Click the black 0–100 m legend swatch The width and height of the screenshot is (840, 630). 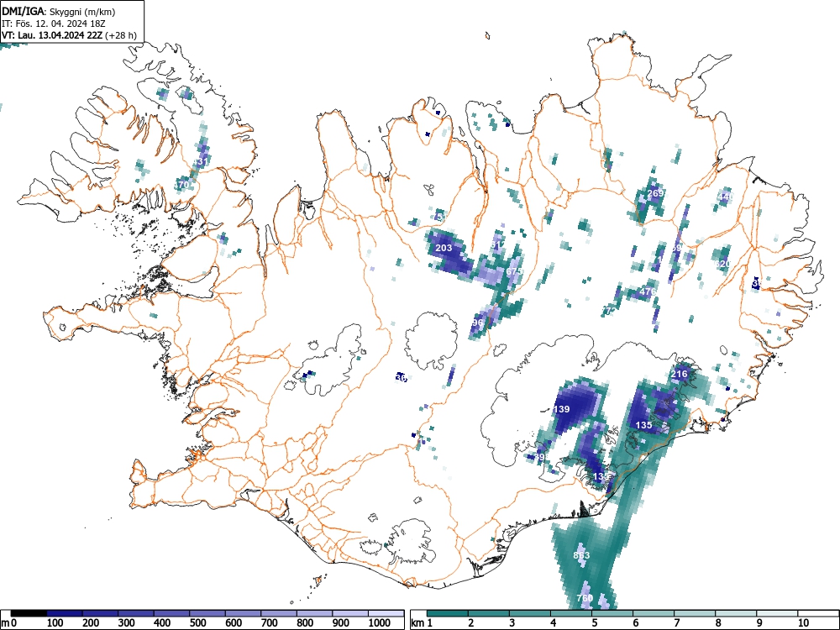29,613
